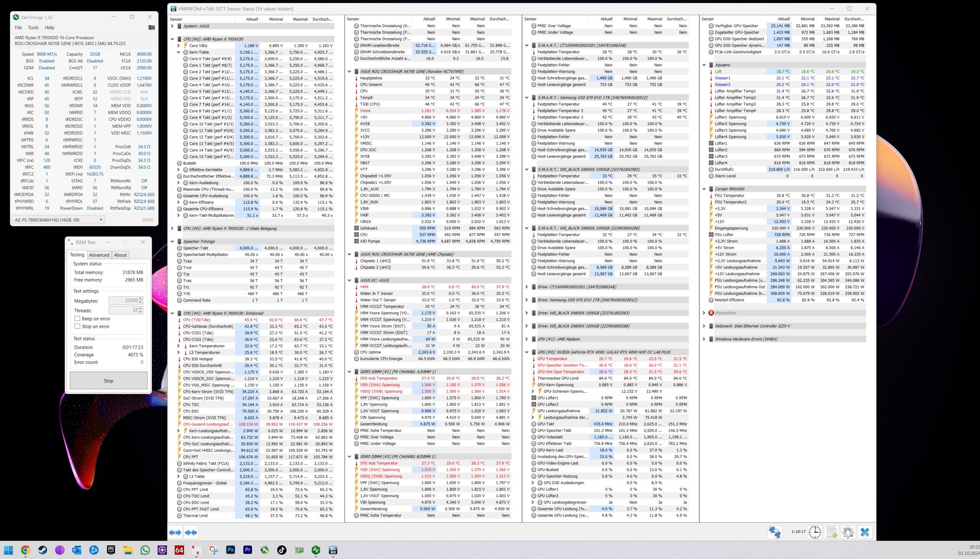Select the VRM Vcore Strom (IOUT) row
980x559 pixels.
pos(432,326)
